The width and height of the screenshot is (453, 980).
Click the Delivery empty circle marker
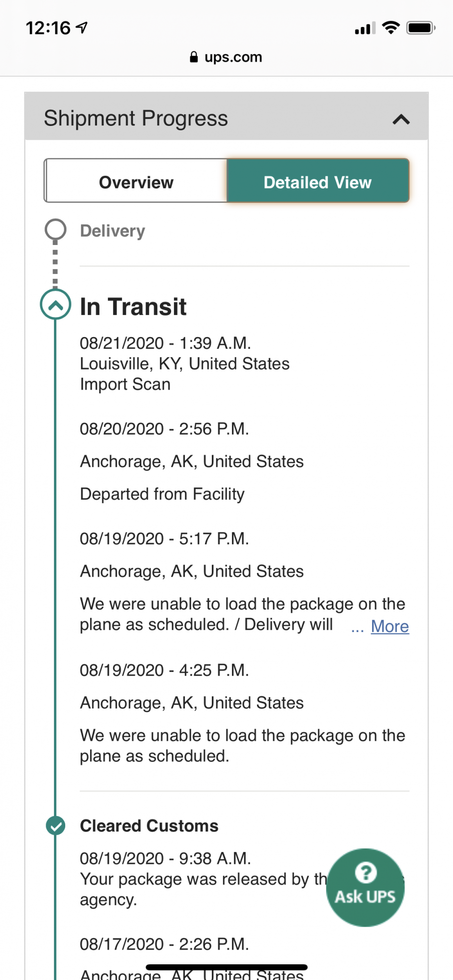(x=55, y=229)
